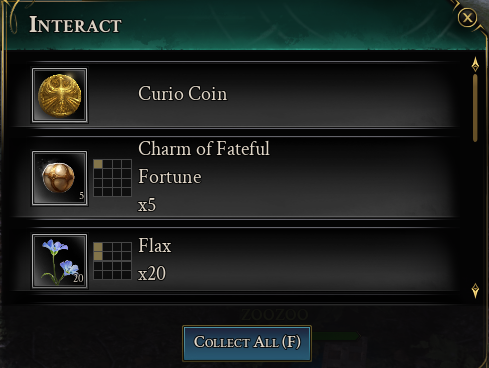Viewport: 489px width, 368px height.
Task: Select the Curio Coin name label
Action: (x=183, y=93)
